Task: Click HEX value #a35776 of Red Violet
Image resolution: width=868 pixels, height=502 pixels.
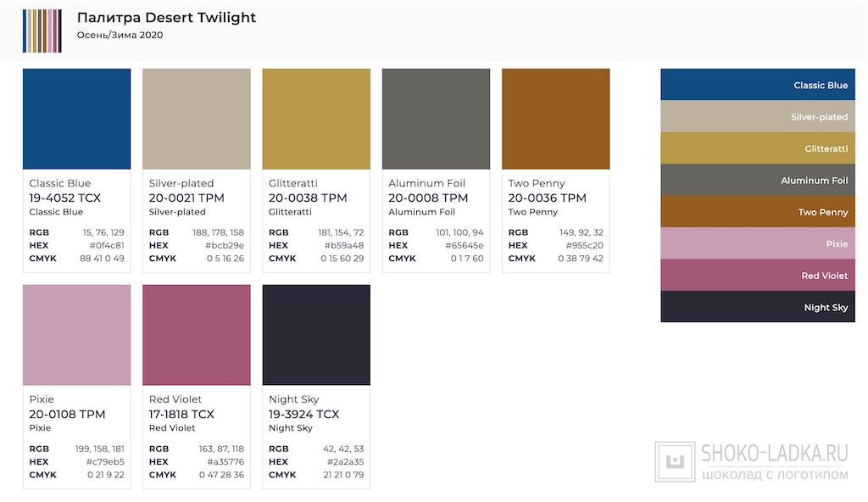Action: (225, 461)
